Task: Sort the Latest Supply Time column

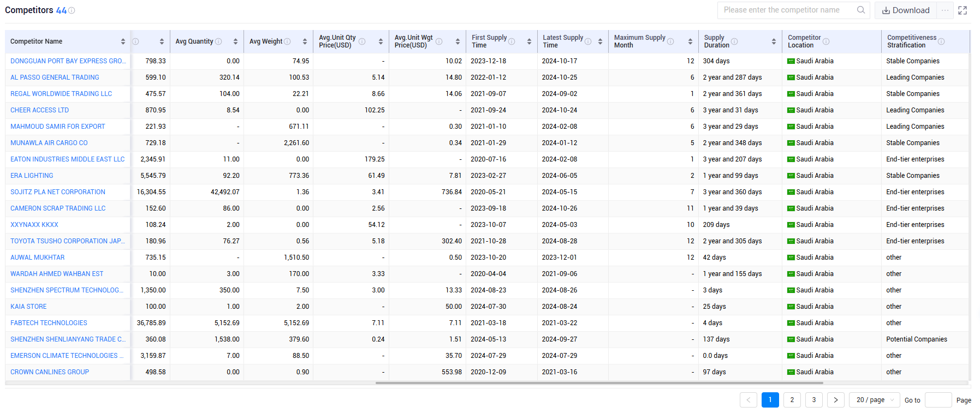Action: click(x=600, y=41)
